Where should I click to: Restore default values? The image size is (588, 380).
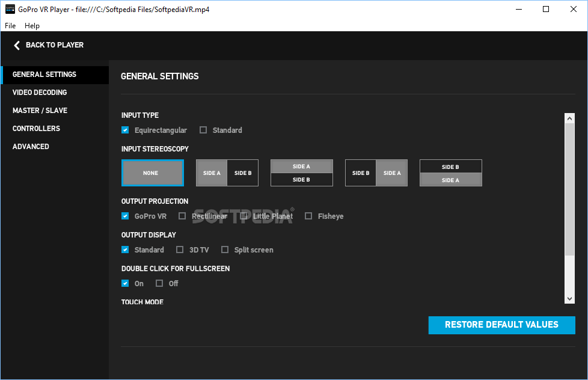[x=502, y=325]
